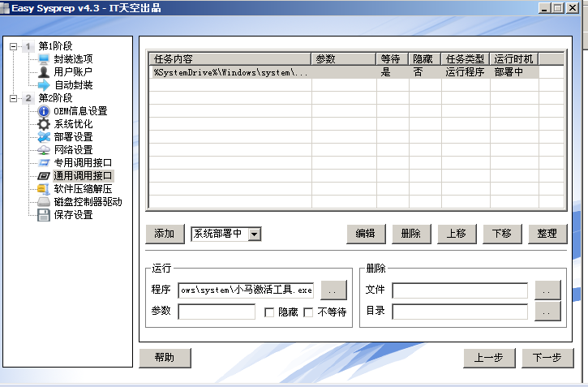This screenshot has width=588, height=387.
Task: Click the 保存设置 floppy disk icon
Action: (44, 215)
